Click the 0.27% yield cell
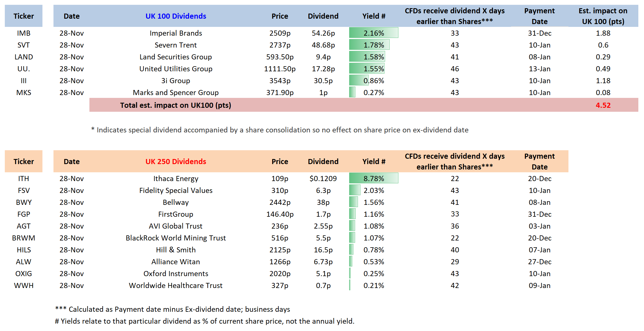The width and height of the screenshot is (644, 331). (373, 93)
